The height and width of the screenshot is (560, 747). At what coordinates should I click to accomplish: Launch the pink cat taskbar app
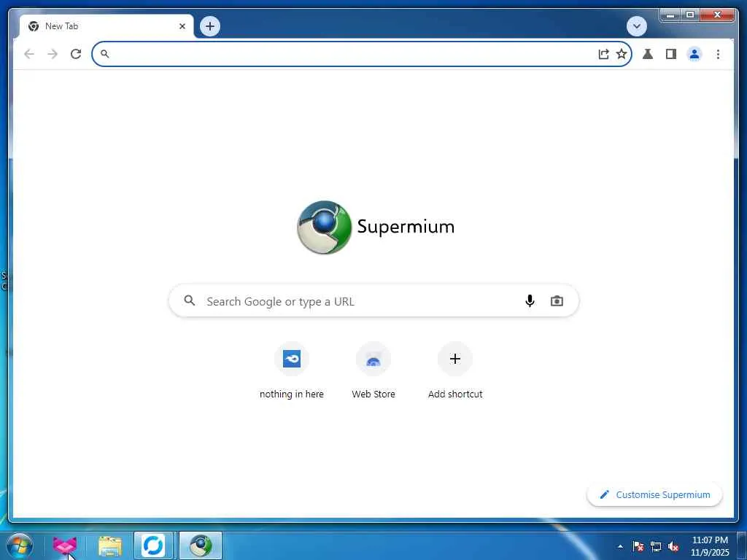[x=65, y=545]
